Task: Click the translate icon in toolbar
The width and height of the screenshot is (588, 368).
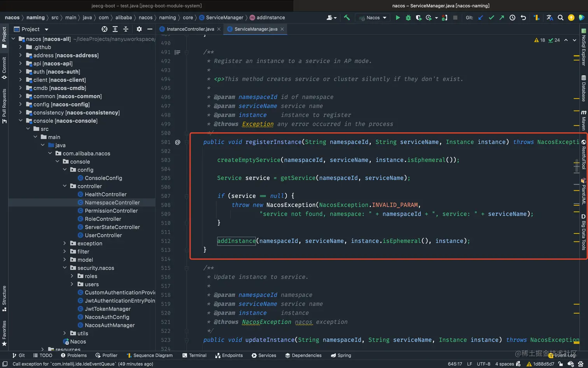Action: tap(549, 18)
